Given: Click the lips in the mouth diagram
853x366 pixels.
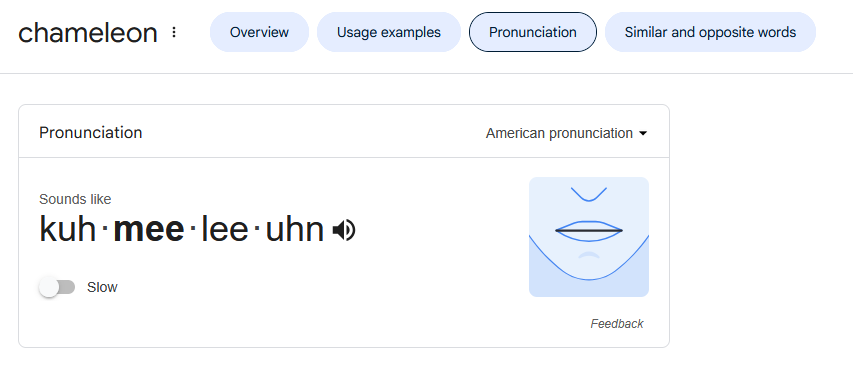Looking at the screenshot, I should (589, 231).
